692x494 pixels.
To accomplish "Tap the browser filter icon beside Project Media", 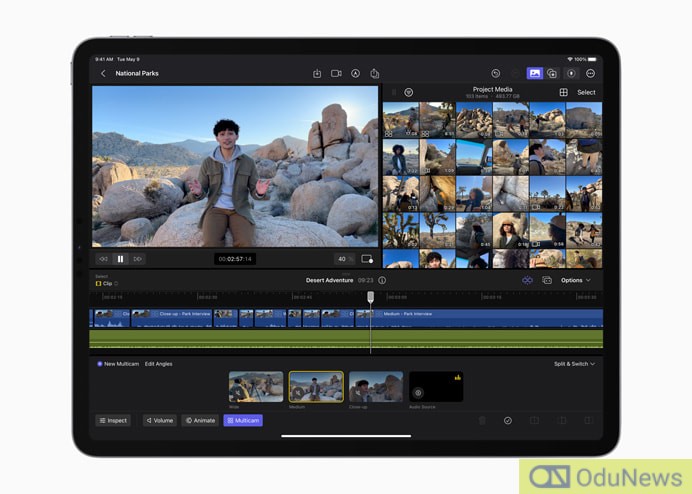I will (x=409, y=92).
